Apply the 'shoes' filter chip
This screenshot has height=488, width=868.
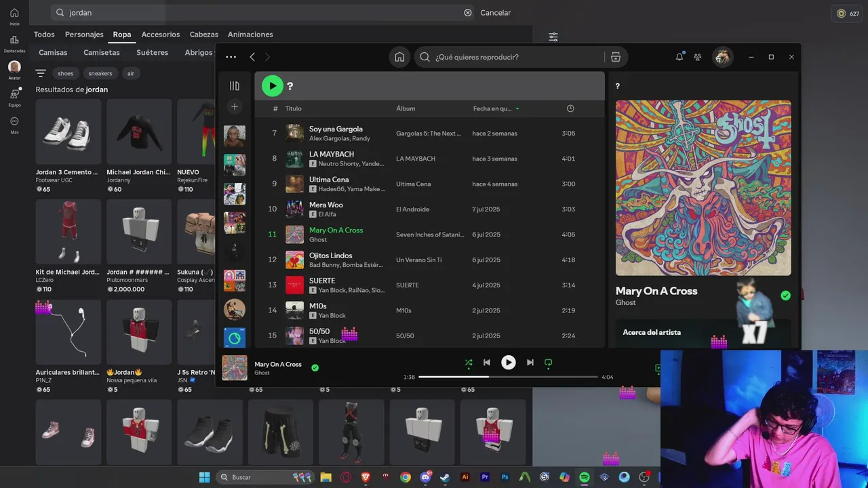point(66,73)
